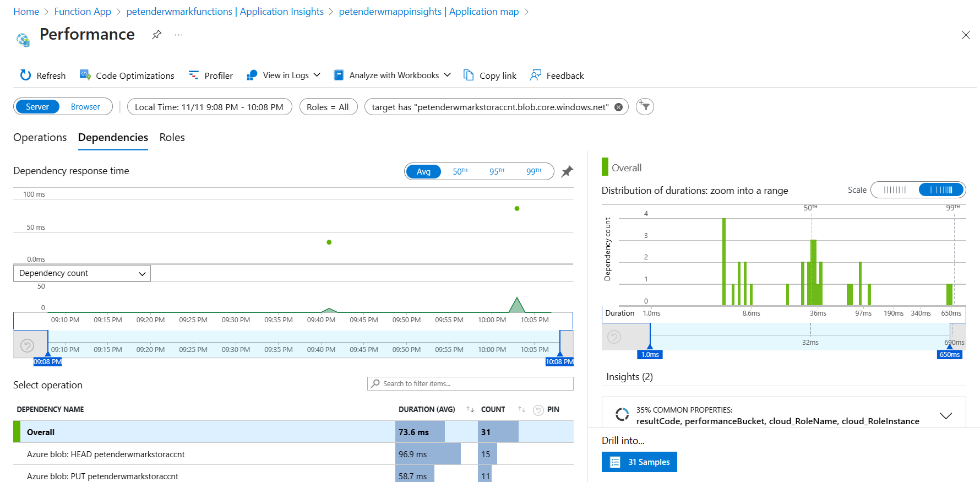Click the 650ms duration range handle
Viewport: 980px width, 482px height.
coord(950,355)
